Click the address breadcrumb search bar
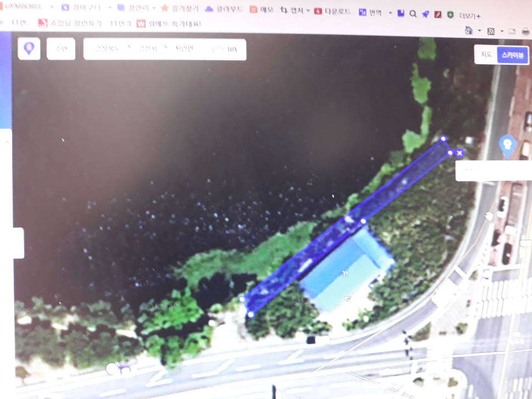This screenshot has width=532, height=399. (165, 49)
